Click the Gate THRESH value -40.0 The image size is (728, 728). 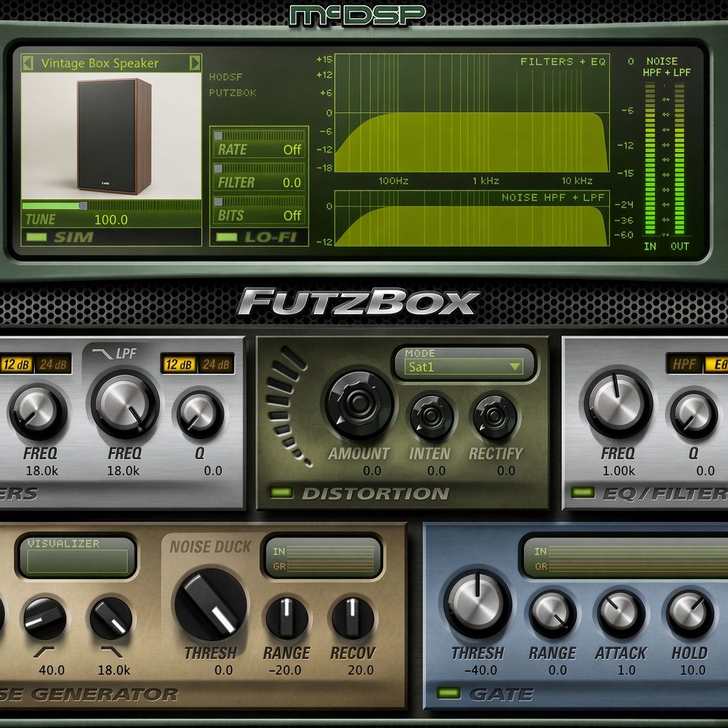click(x=481, y=670)
